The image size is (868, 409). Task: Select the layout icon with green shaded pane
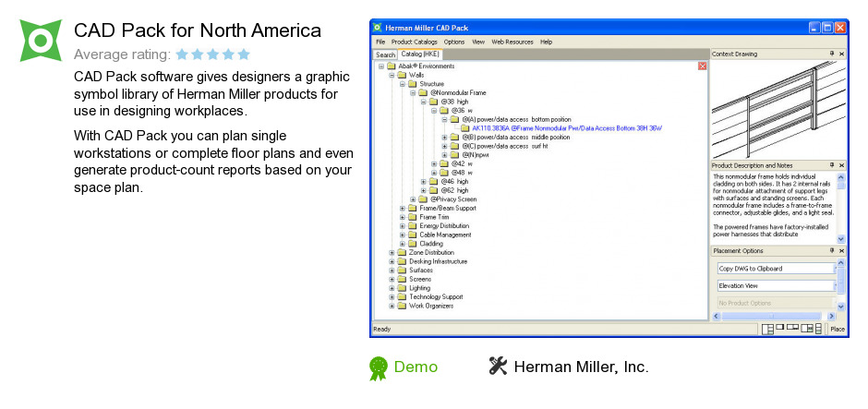coord(806,329)
